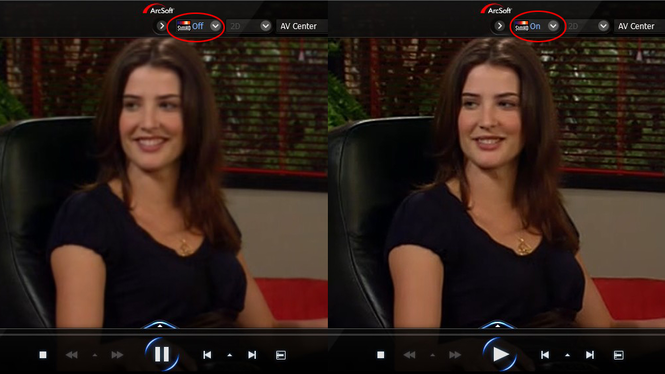Viewport: 665px width, 374px height.
Task: Toggle SimHD On icon in right player
Action: coord(522,26)
